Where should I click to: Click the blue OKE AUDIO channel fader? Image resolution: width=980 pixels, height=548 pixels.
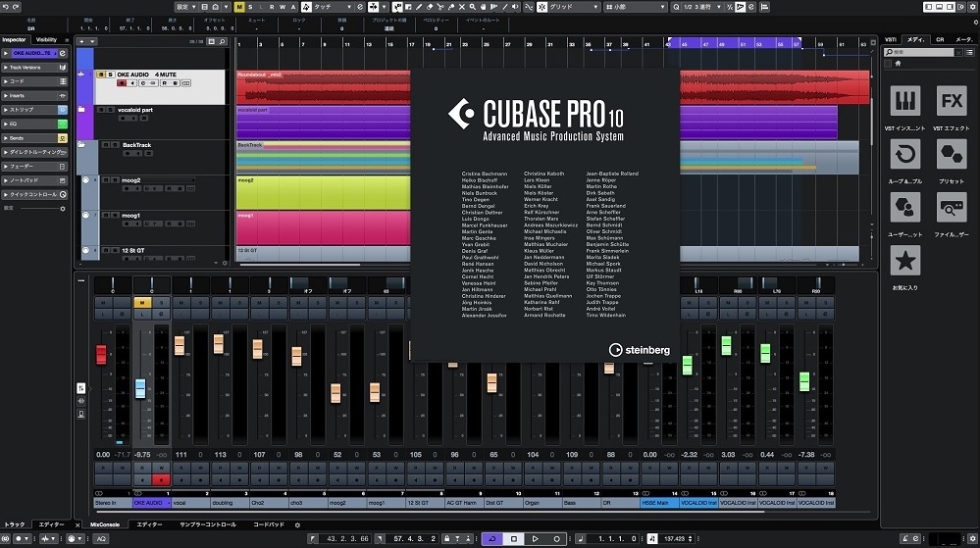coord(140,388)
